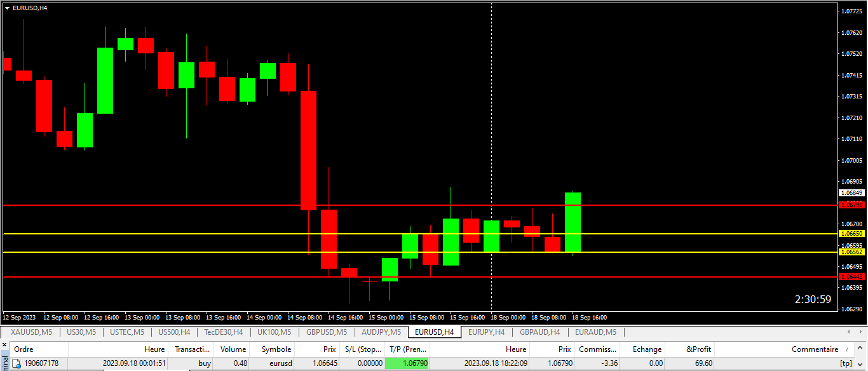This screenshot has height=371, width=868.
Task: Click the red 1.06443 price label
Action: (851, 277)
